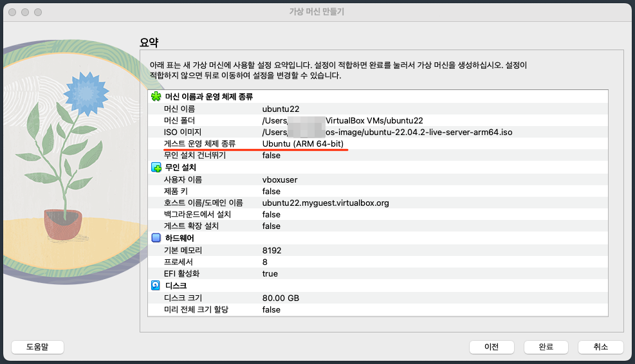
Task: Click the true value for EFI 활성화
Action: [270, 274]
